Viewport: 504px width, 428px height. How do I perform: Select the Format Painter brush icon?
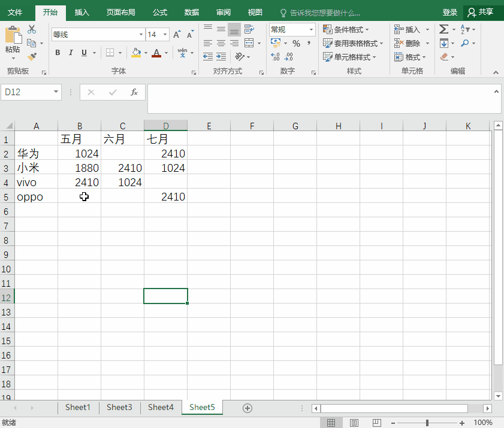(x=32, y=56)
